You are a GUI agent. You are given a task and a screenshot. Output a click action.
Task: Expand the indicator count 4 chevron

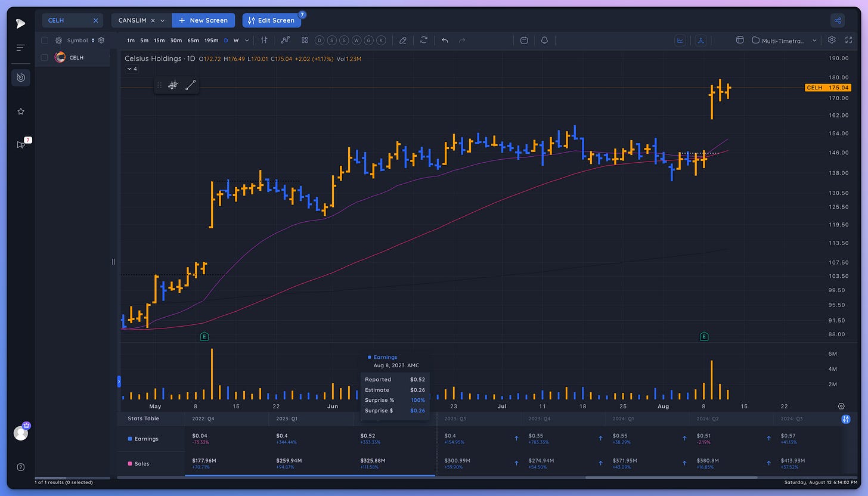[x=132, y=69]
